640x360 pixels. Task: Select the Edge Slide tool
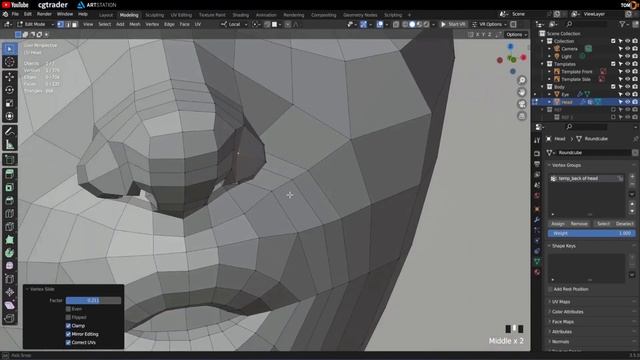(x=9, y=279)
